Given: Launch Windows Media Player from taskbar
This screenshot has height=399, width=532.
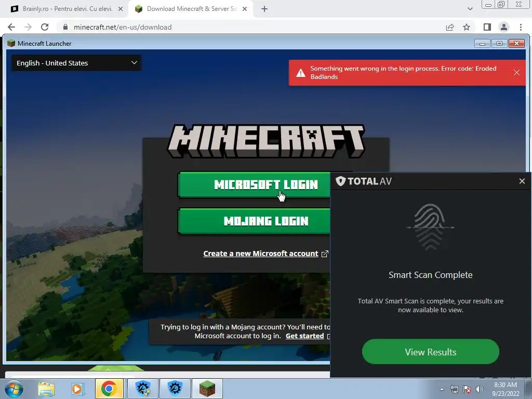Looking at the screenshot, I should coord(77,389).
